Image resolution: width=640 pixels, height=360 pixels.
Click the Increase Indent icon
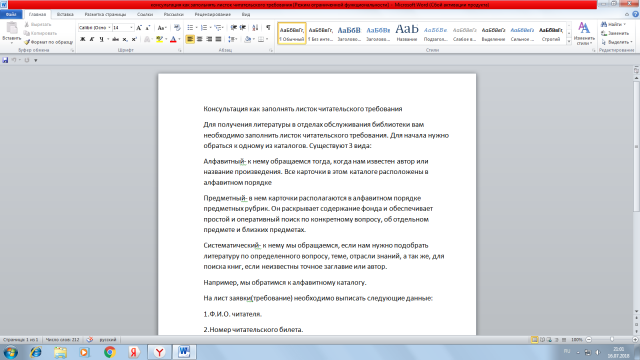click(243, 28)
